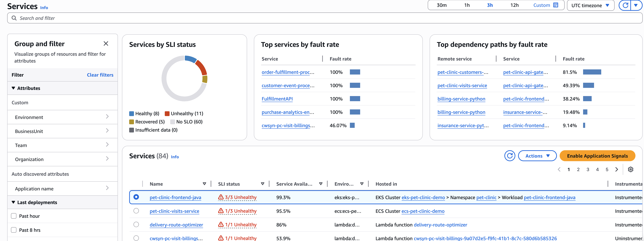Click Enable Application Signals
The width and height of the screenshot is (644, 241).
597,156
